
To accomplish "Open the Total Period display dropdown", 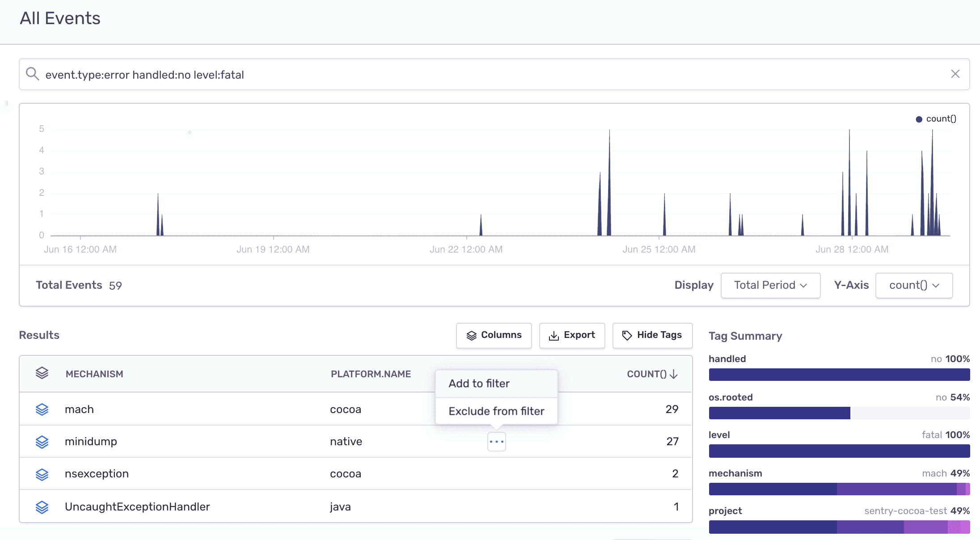I will coord(770,285).
